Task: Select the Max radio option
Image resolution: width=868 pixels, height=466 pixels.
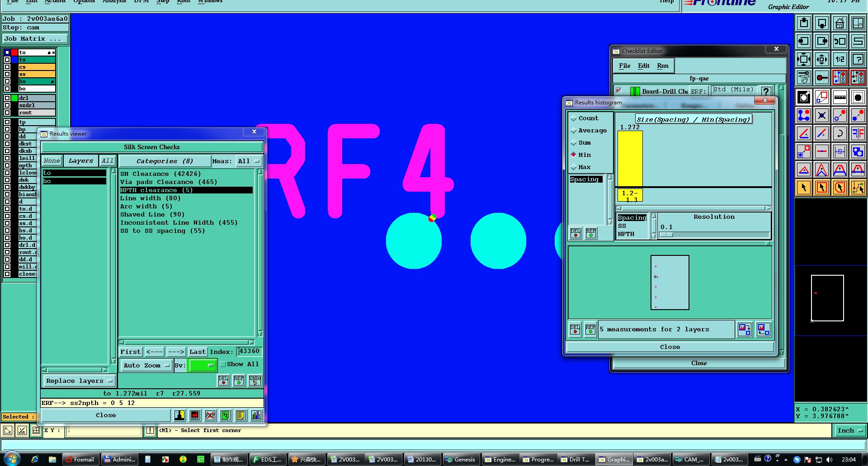Action: click(x=581, y=167)
